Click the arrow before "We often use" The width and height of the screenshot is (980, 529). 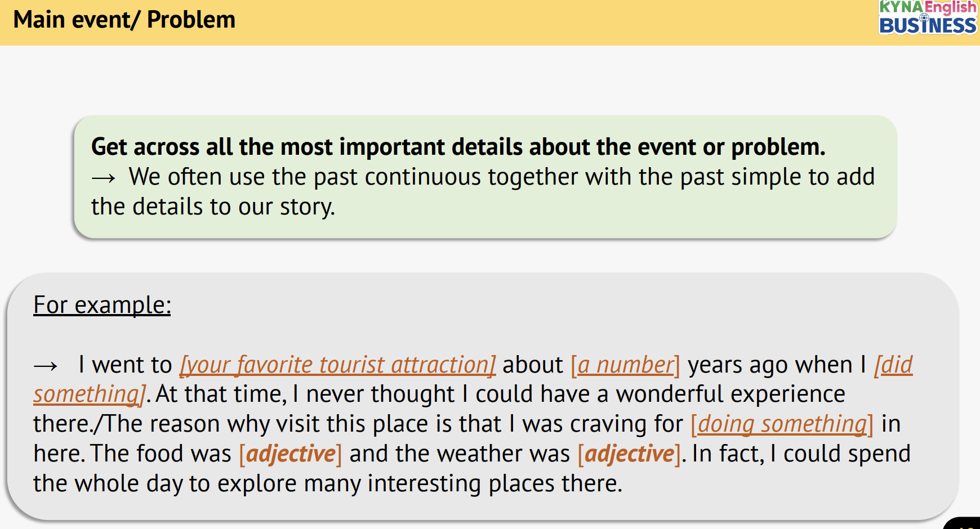[104, 178]
